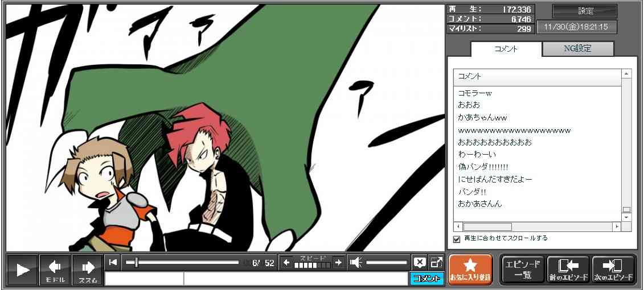Decrease playback speed with left arrow

(287, 262)
